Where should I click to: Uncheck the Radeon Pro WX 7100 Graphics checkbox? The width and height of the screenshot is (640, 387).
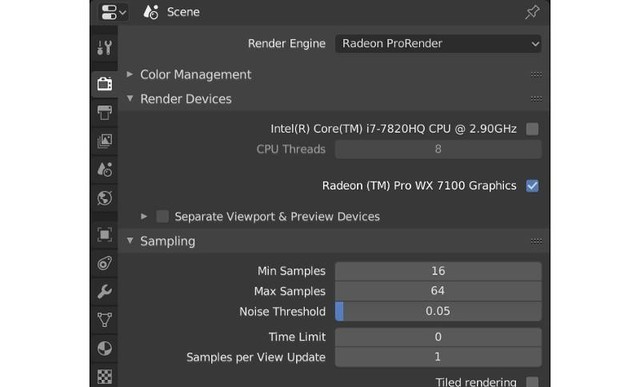click(x=532, y=186)
